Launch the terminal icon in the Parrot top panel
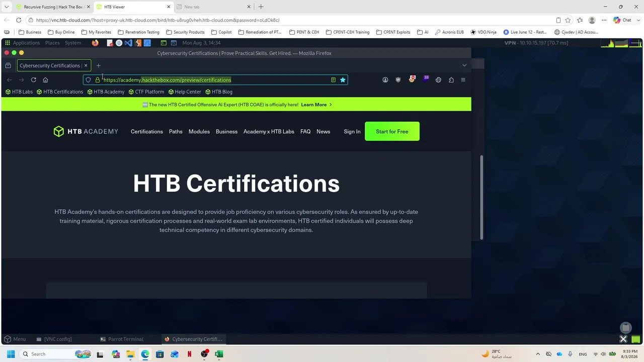This screenshot has height=362, width=644. point(164,43)
